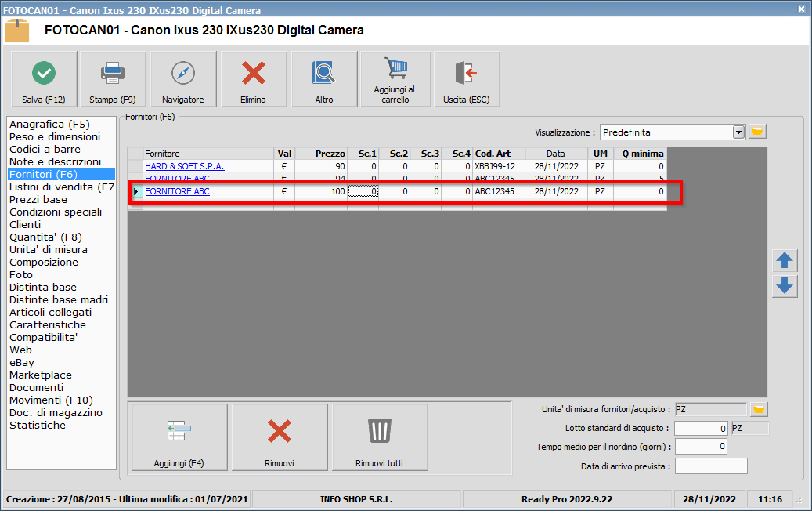812x511 pixels.
Task: Delete the article with Elimina
Action: [x=253, y=79]
